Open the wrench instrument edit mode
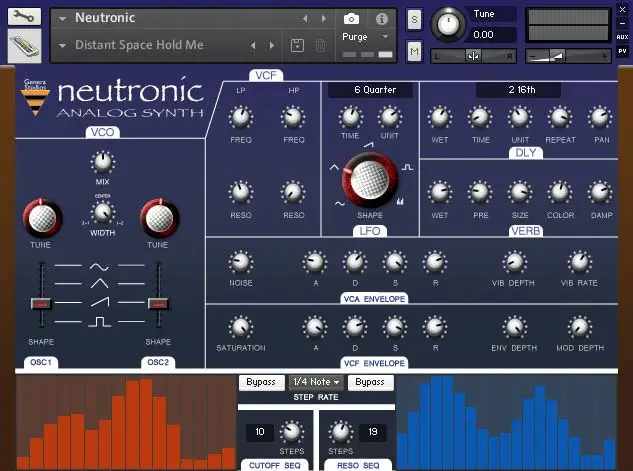633x471 pixels. (x=24, y=16)
